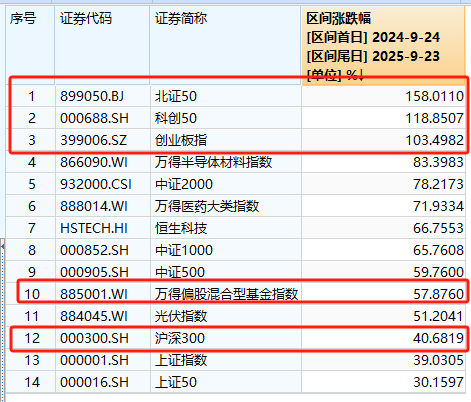Select row number 13 for 上证指数
The width and height of the screenshot is (471, 402).
(32, 360)
